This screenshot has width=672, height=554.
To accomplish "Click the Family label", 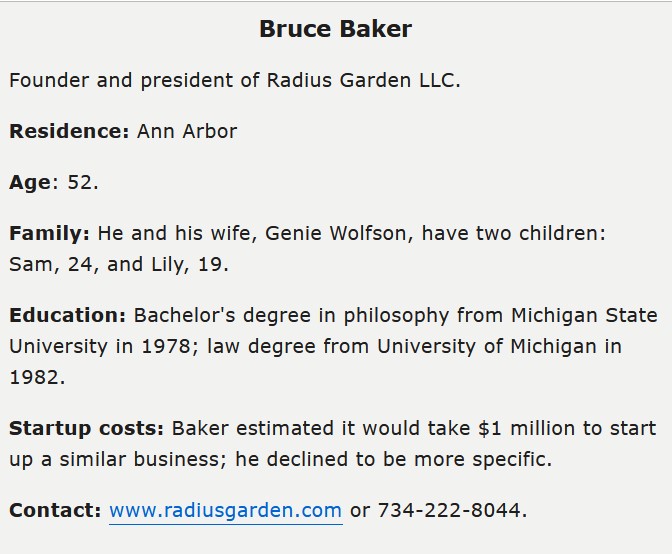I will [x=49, y=234].
